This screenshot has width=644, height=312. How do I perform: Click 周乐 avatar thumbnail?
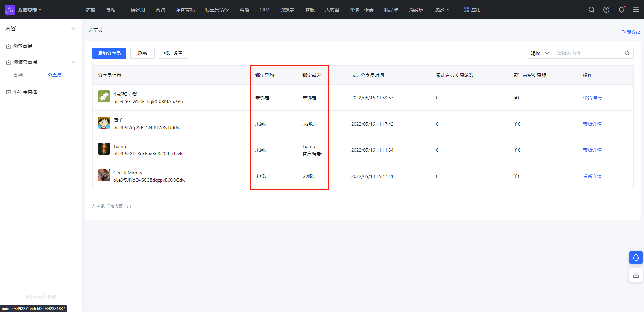[x=104, y=123]
